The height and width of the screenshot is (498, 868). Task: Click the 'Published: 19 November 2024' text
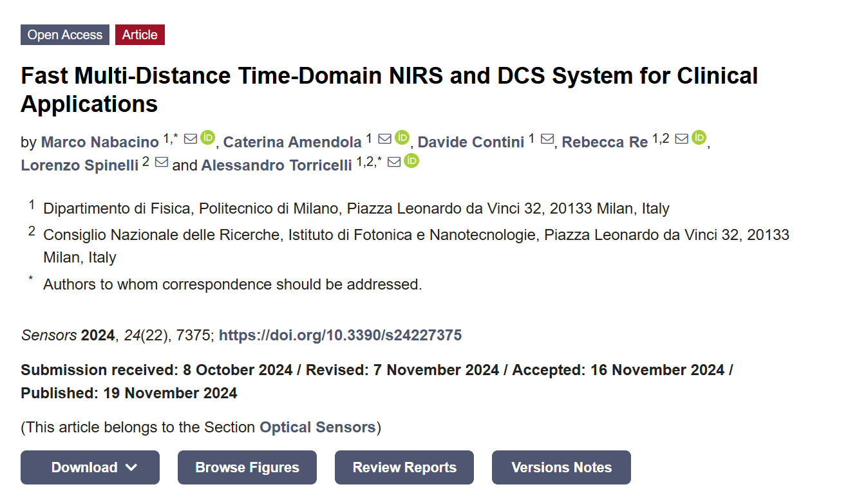(129, 393)
